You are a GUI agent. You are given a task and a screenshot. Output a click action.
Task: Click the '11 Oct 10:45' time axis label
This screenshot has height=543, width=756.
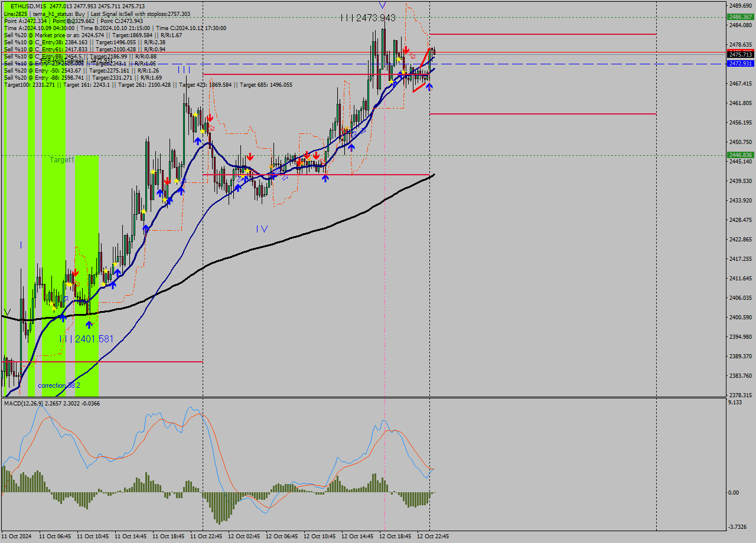pos(93,537)
